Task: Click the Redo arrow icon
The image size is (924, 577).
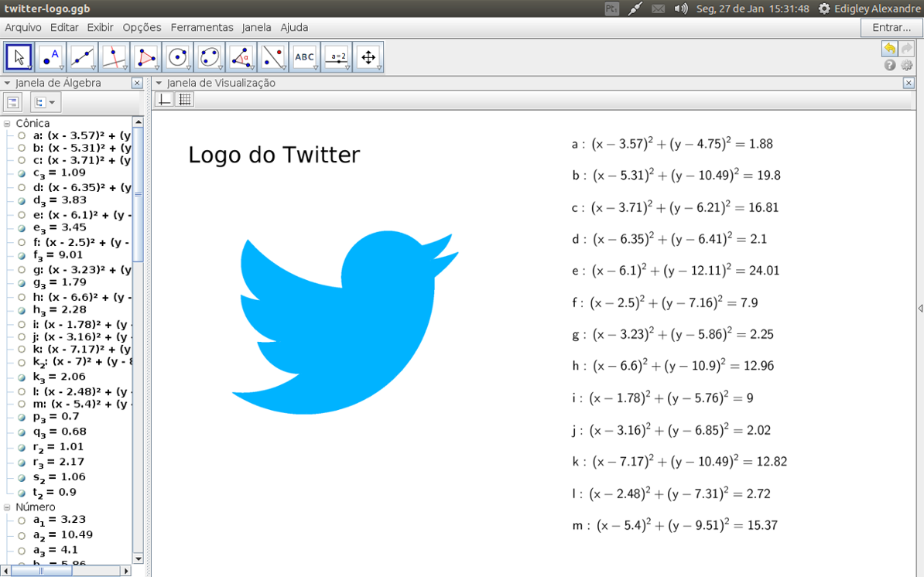Action: pos(906,48)
